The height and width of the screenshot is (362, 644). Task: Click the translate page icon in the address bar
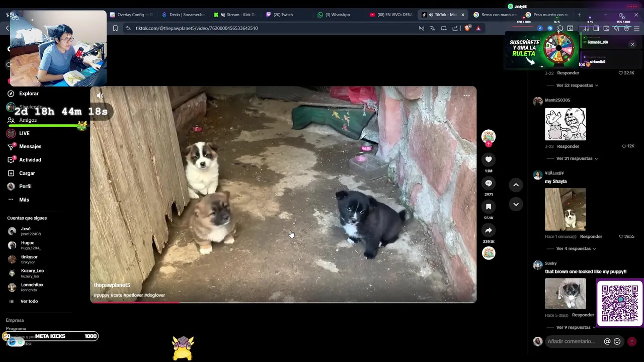432,28
